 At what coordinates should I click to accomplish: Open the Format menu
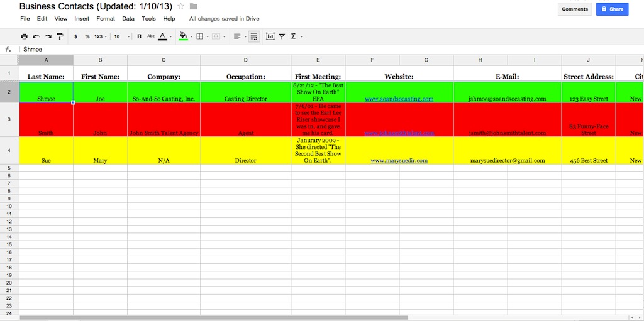(x=106, y=19)
